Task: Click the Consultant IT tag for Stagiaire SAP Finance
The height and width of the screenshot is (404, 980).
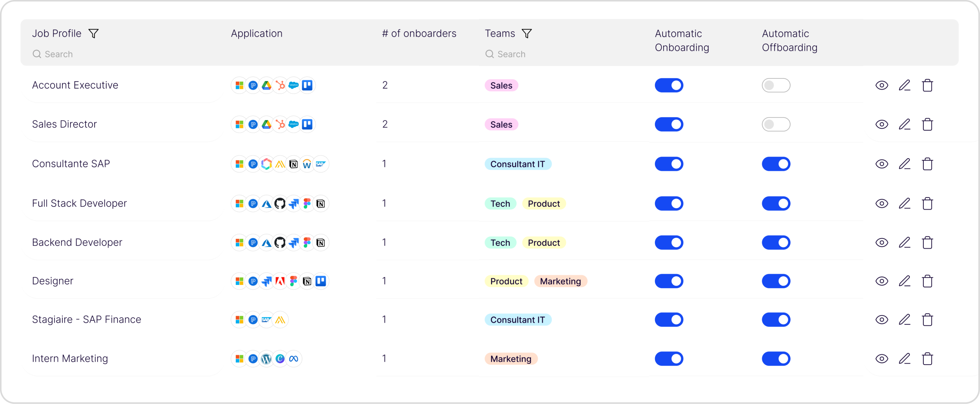Action: coord(518,320)
